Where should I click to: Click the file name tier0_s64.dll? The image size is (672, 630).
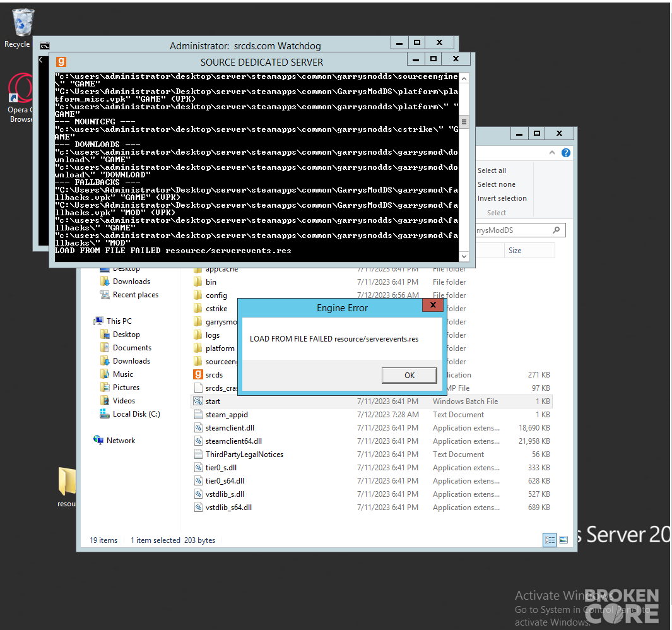point(225,481)
